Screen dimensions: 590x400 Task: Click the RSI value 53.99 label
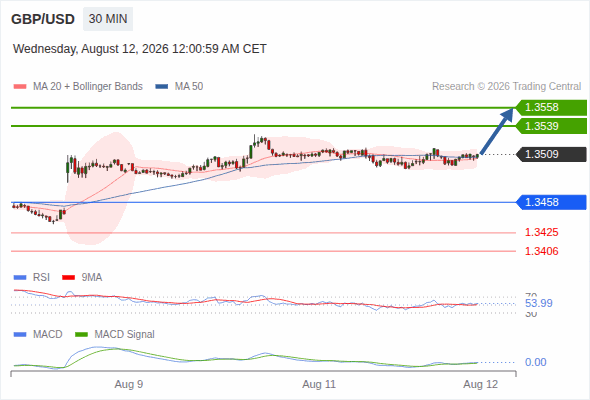pyautogui.click(x=539, y=303)
